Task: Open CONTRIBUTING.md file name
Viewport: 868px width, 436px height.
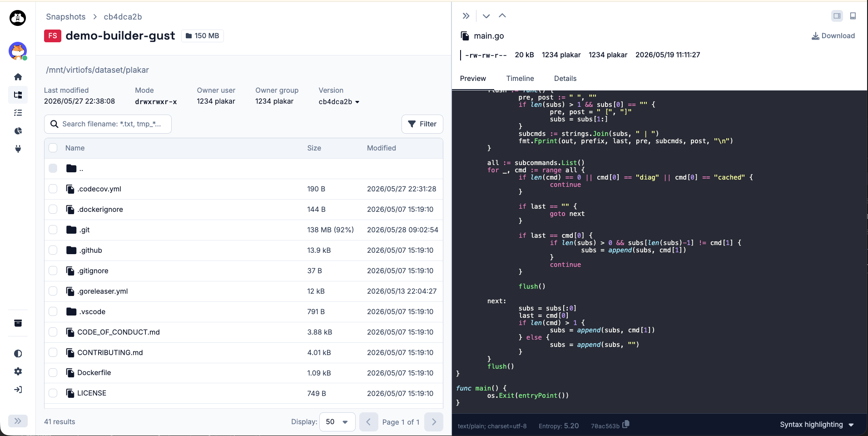Action: (110, 352)
